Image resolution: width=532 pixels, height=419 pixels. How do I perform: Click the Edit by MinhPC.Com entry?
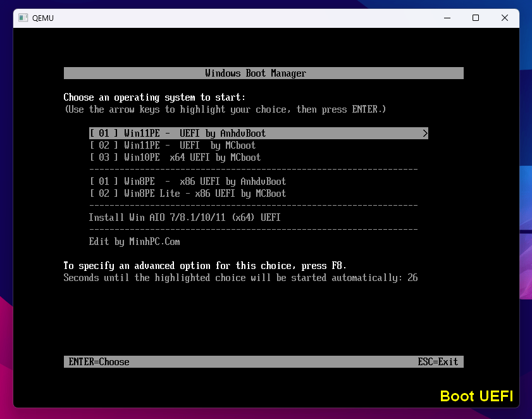(x=134, y=241)
